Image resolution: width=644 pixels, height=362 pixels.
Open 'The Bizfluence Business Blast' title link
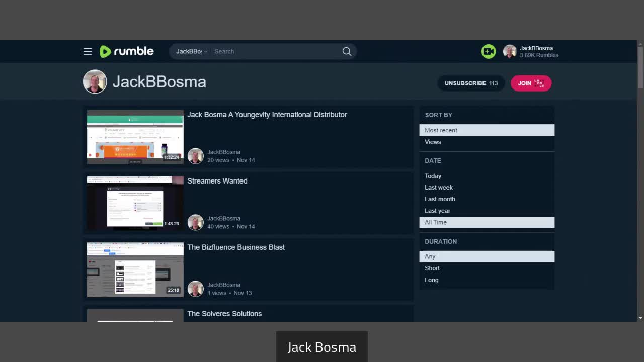coord(236,247)
